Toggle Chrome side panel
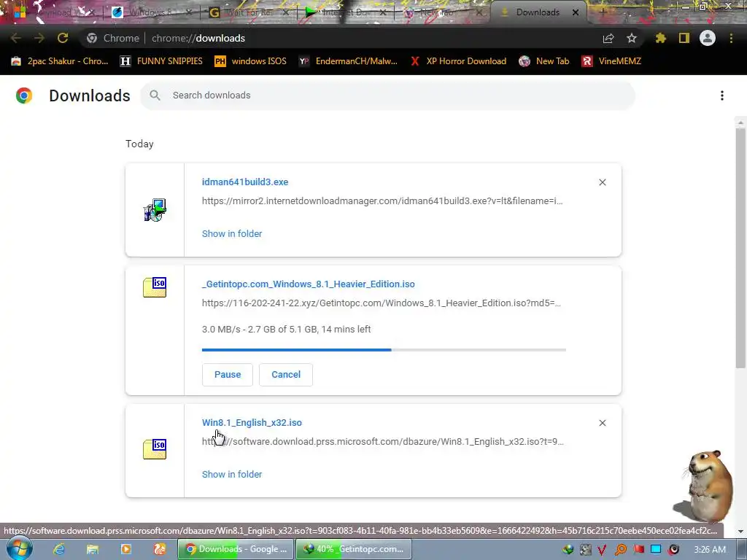Image resolution: width=747 pixels, height=560 pixels. point(684,38)
